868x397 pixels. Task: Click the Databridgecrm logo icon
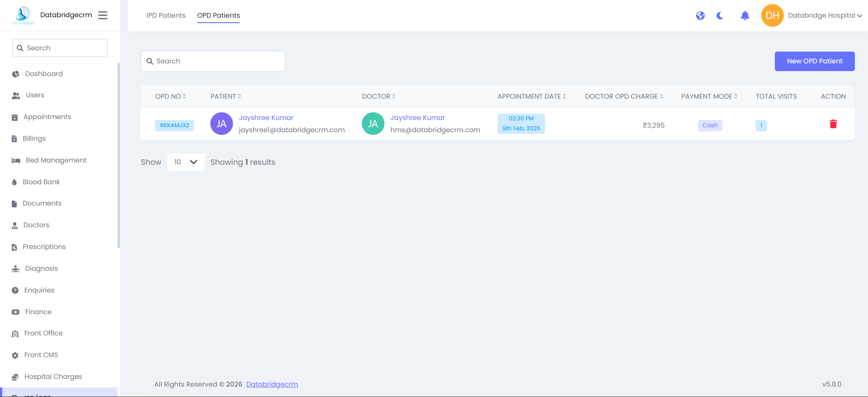pyautogui.click(x=23, y=15)
